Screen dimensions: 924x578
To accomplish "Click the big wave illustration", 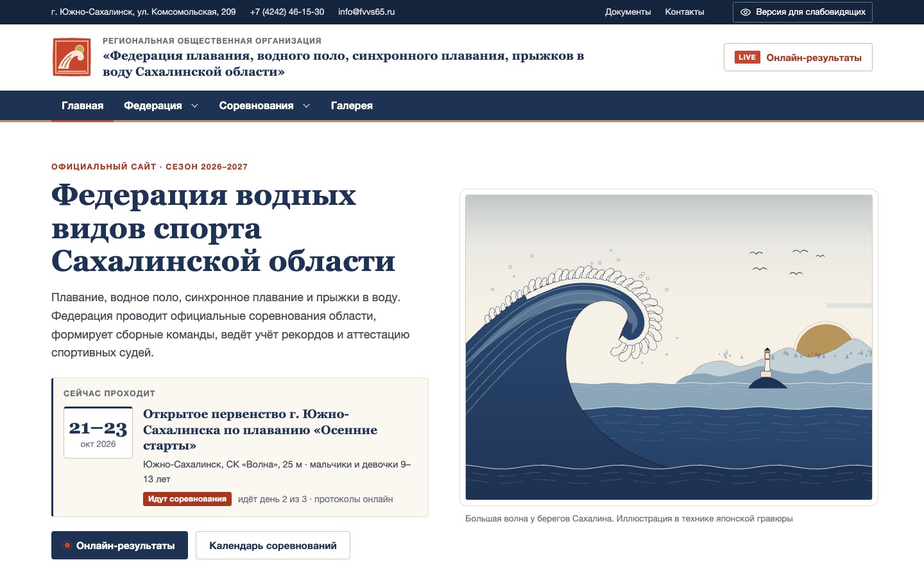I will tap(669, 347).
